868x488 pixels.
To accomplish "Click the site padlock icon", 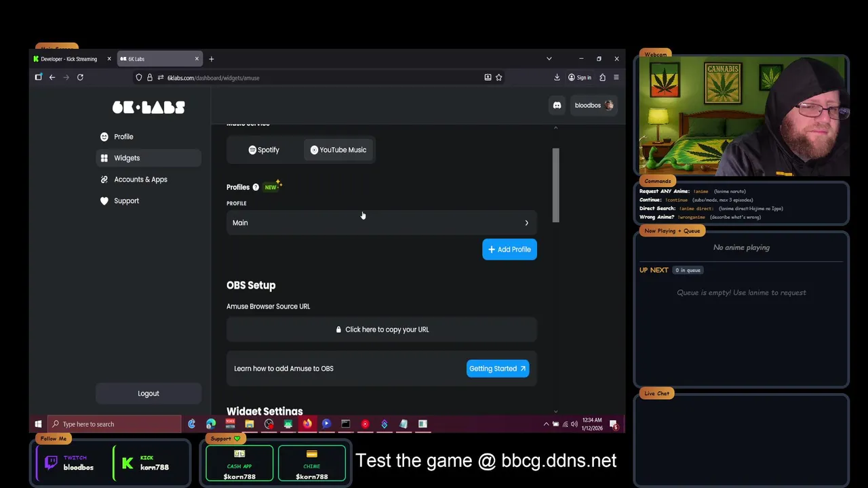I will pyautogui.click(x=150, y=78).
